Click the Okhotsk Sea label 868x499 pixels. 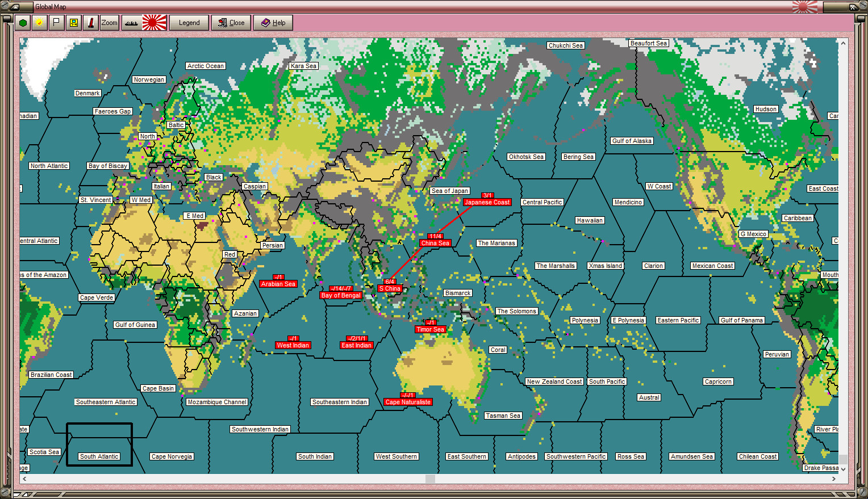[526, 157]
